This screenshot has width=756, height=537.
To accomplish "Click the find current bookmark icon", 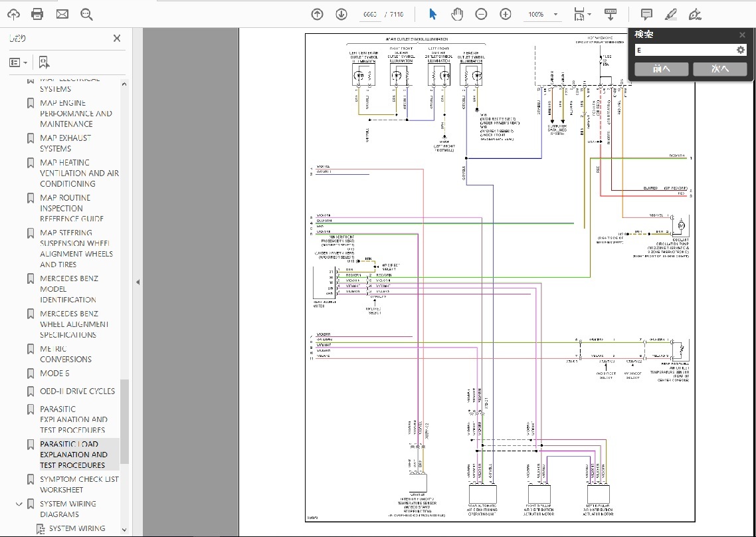I will (44, 62).
